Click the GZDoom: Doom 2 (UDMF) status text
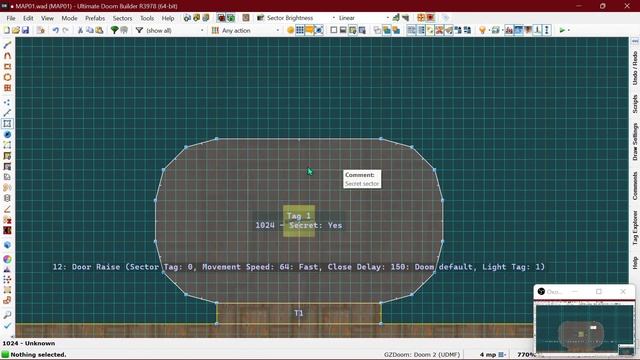The image size is (640, 360). coord(422,354)
